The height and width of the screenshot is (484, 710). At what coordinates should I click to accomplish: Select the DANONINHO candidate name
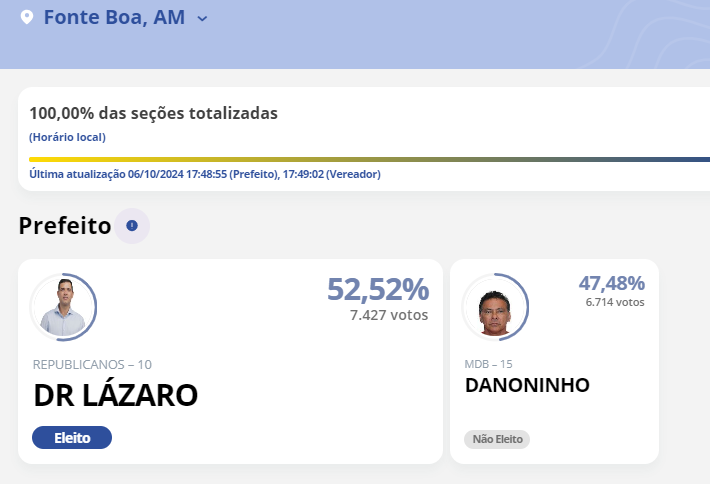[x=527, y=385]
